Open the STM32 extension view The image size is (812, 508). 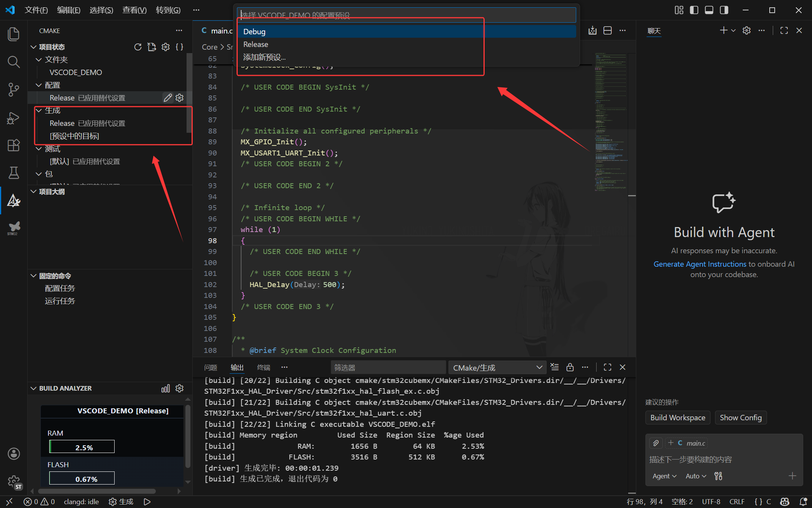(x=14, y=228)
